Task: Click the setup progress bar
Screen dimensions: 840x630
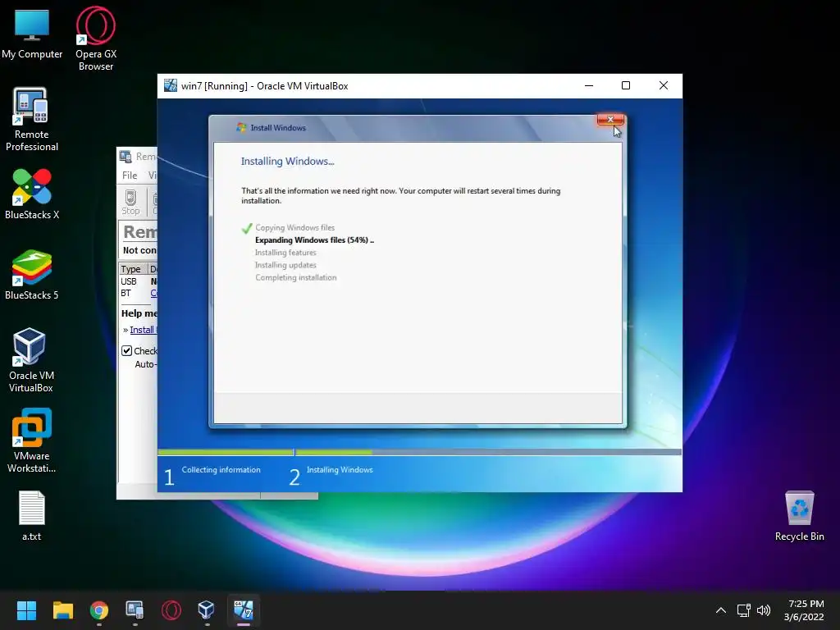Action: pyautogui.click(x=419, y=452)
